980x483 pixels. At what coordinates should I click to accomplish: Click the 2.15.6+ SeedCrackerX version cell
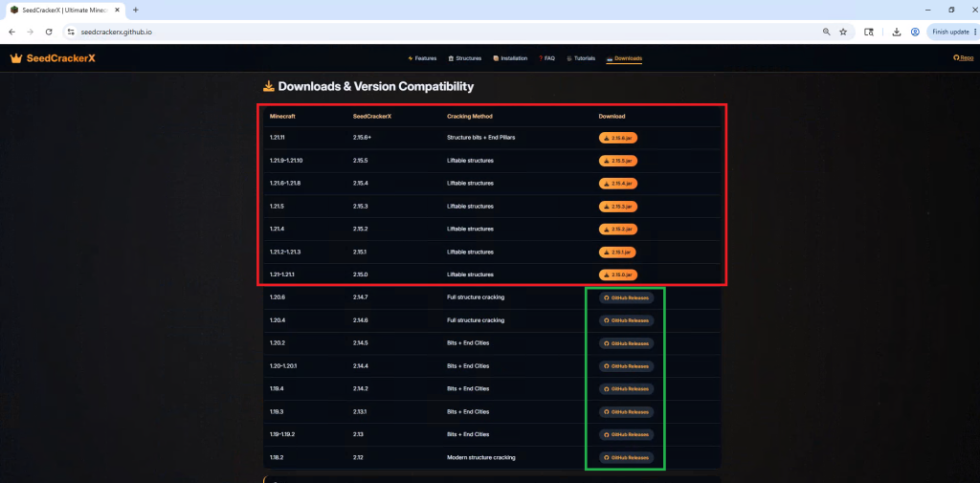tap(362, 138)
